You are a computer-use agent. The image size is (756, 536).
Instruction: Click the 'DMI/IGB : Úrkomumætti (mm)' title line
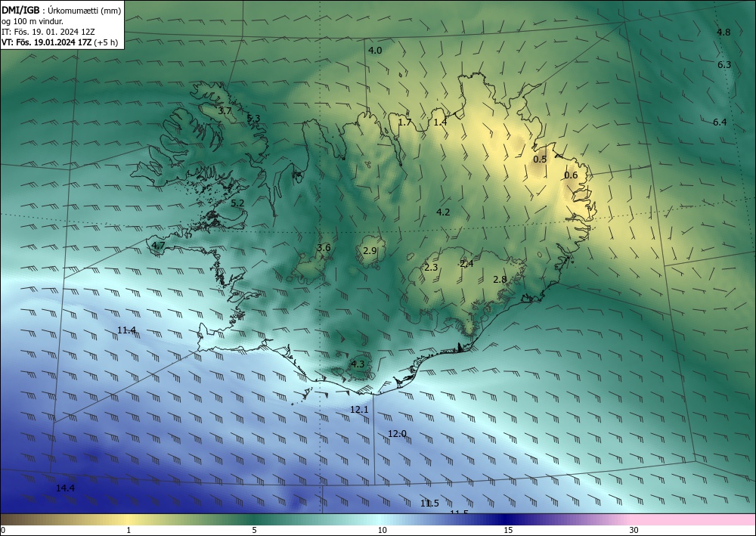point(61,11)
